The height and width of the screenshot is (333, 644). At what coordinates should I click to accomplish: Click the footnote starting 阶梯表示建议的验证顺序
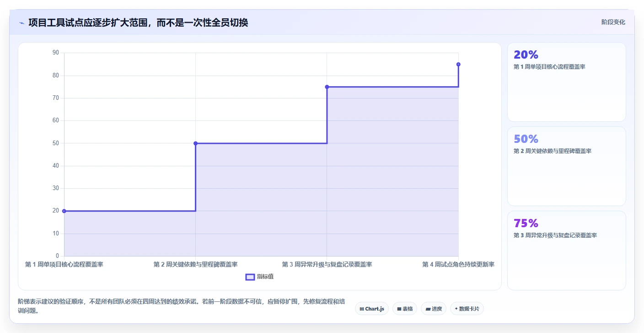(182, 306)
